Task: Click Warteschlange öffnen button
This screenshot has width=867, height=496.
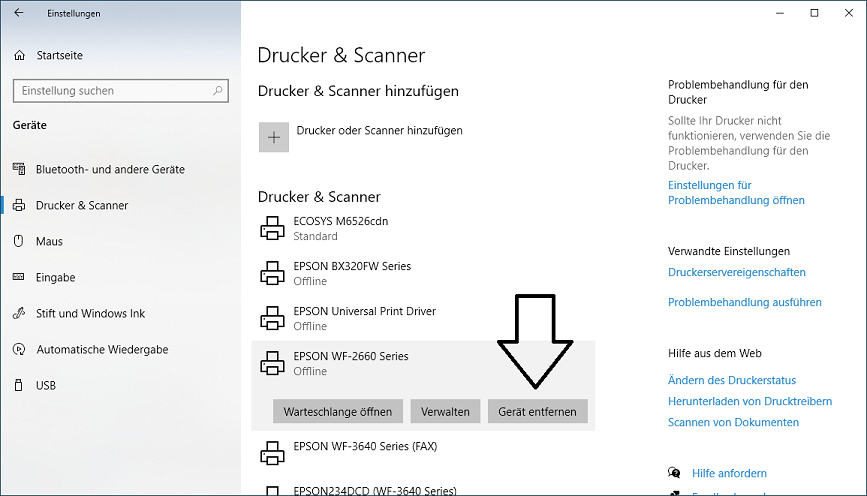Action: (338, 411)
